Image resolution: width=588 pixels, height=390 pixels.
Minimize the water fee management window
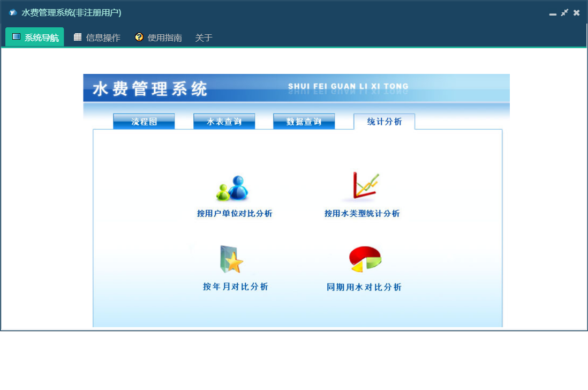[x=553, y=13]
